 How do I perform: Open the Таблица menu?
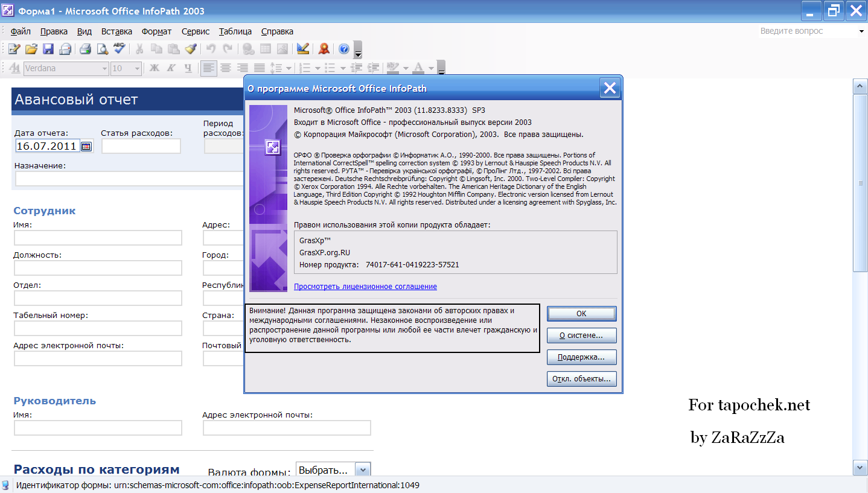point(235,31)
